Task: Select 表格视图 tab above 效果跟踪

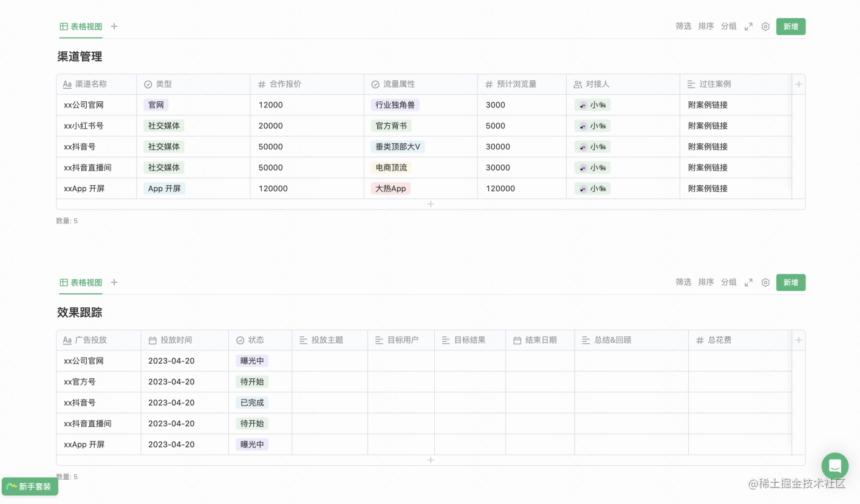Action: click(81, 282)
